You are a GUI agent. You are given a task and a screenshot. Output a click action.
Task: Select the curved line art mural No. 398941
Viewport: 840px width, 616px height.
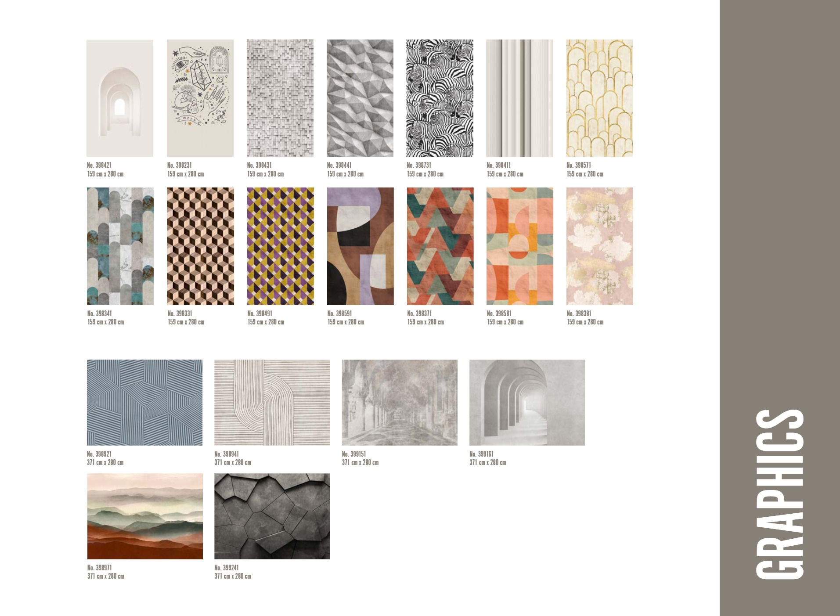point(272,403)
